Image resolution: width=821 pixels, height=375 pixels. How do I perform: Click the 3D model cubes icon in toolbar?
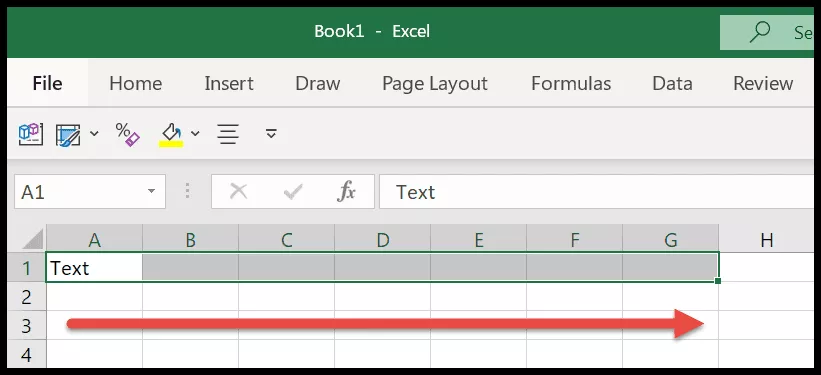click(x=30, y=134)
